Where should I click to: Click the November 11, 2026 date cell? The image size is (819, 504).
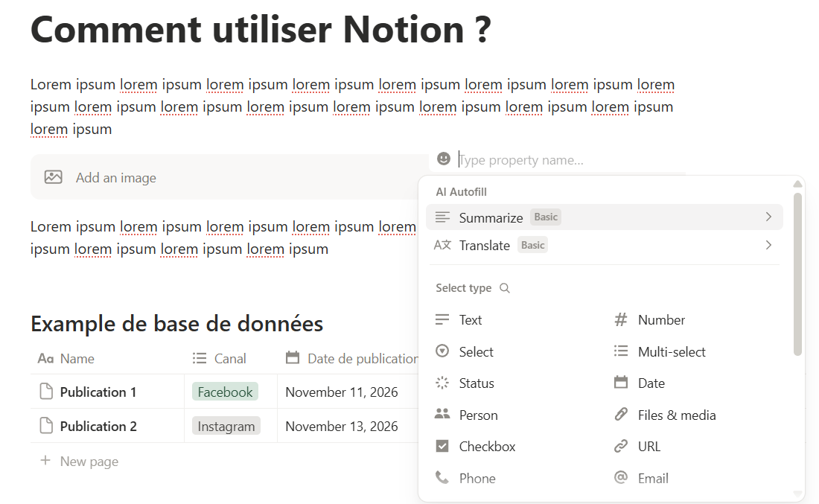[x=342, y=392]
